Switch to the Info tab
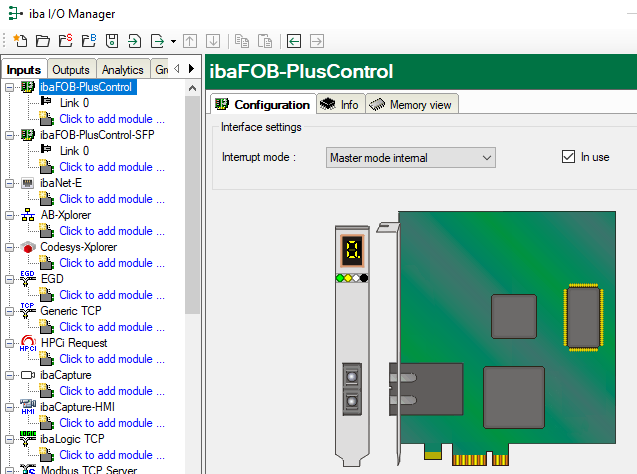This screenshot has height=474, width=637. (340, 105)
